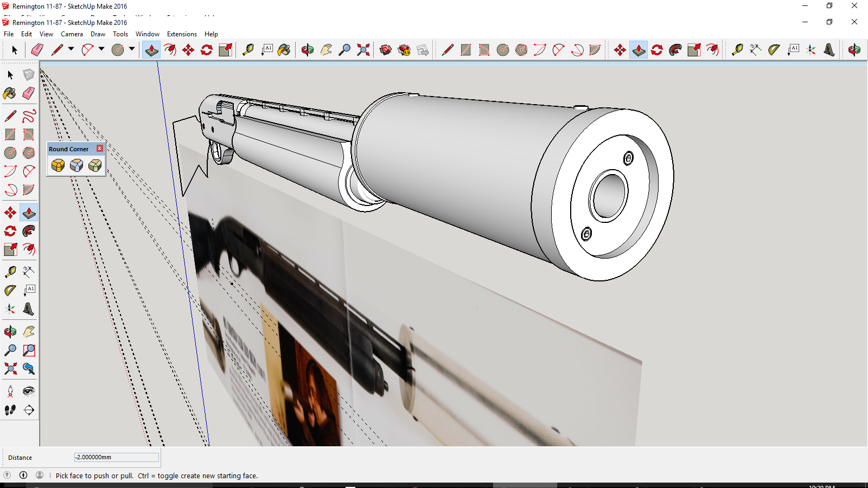Viewport: 868px width, 488px height.
Task: Open the Camera menu
Action: [72, 34]
